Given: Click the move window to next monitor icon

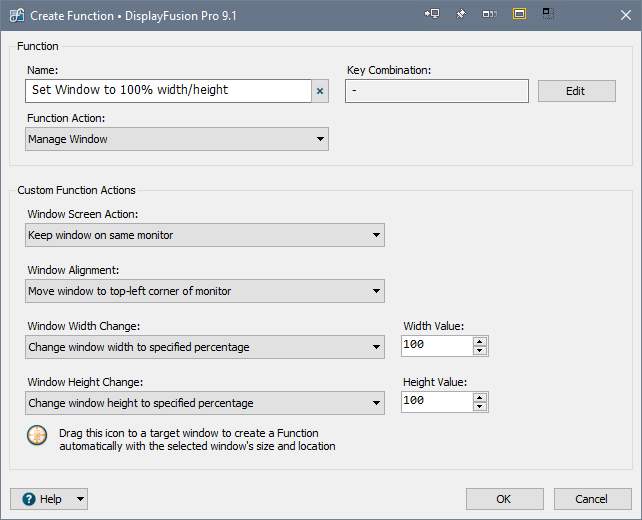Looking at the screenshot, I should pos(432,14).
